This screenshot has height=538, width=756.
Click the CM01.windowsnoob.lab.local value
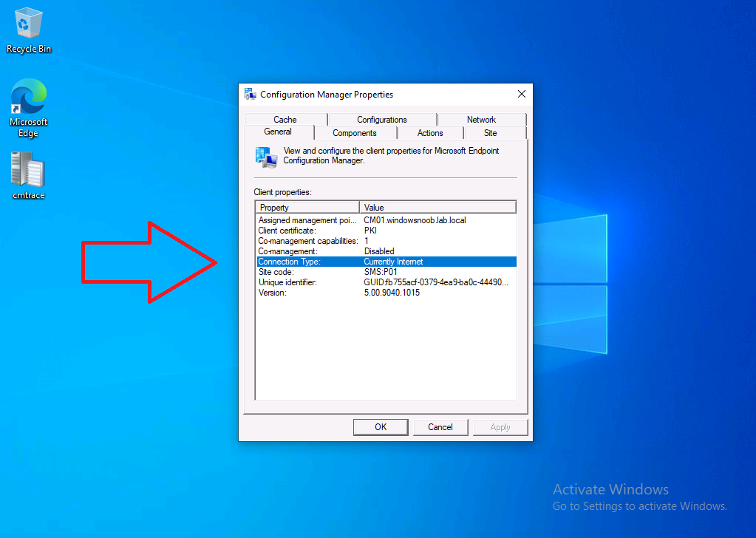pyautogui.click(x=415, y=219)
